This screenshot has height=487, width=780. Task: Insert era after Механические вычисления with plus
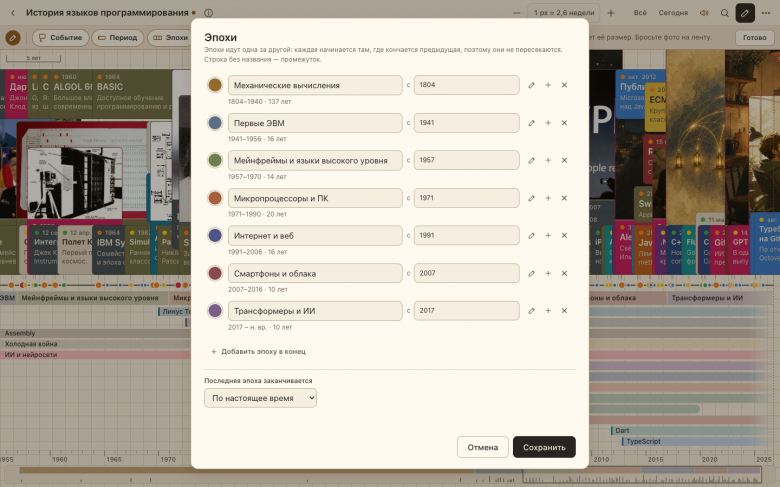(x=548, y=85)
